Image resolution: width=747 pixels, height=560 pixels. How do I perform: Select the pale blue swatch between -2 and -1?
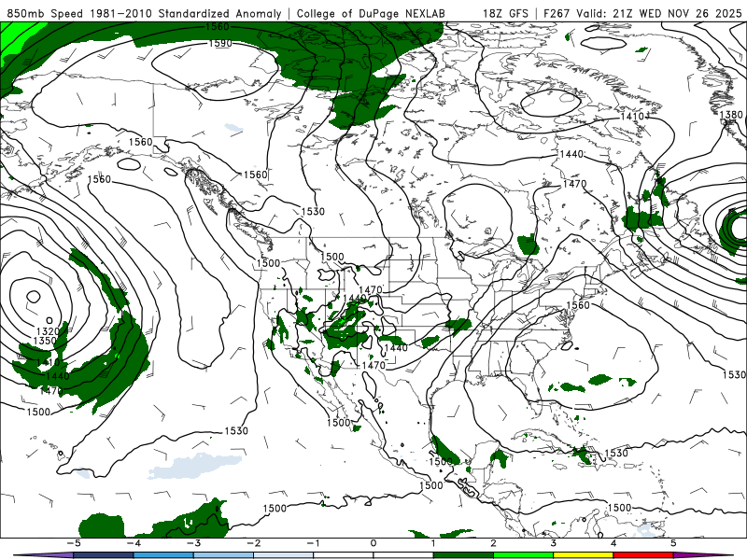(284, 555)
